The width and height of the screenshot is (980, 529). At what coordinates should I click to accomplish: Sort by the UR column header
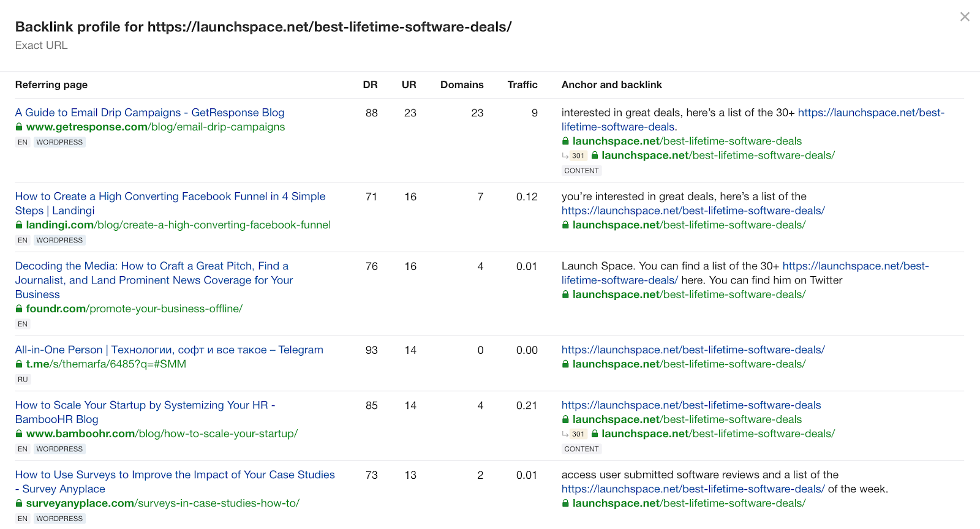tap(409, 84)
